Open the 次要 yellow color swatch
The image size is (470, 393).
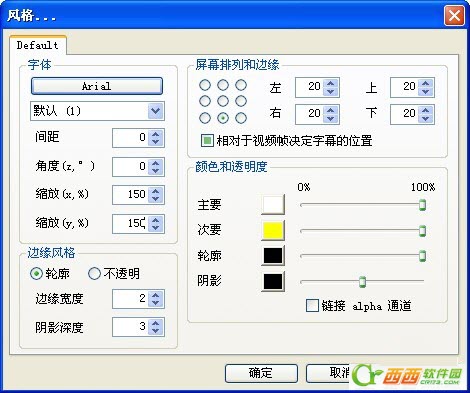tap(273, 230)
